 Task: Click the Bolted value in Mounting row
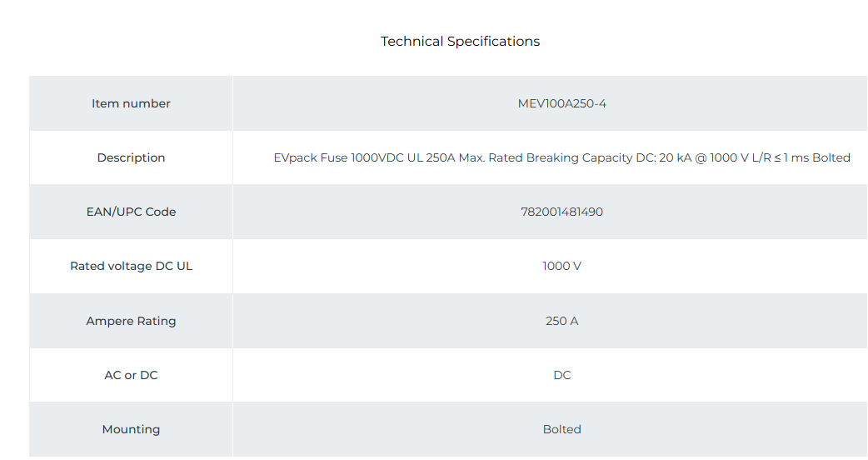(561, 429)
